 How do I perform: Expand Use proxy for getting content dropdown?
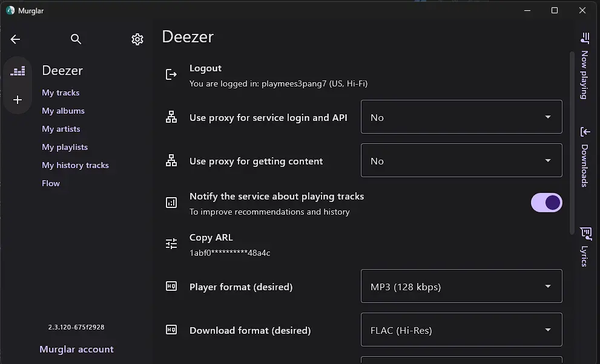pos(461,160)
